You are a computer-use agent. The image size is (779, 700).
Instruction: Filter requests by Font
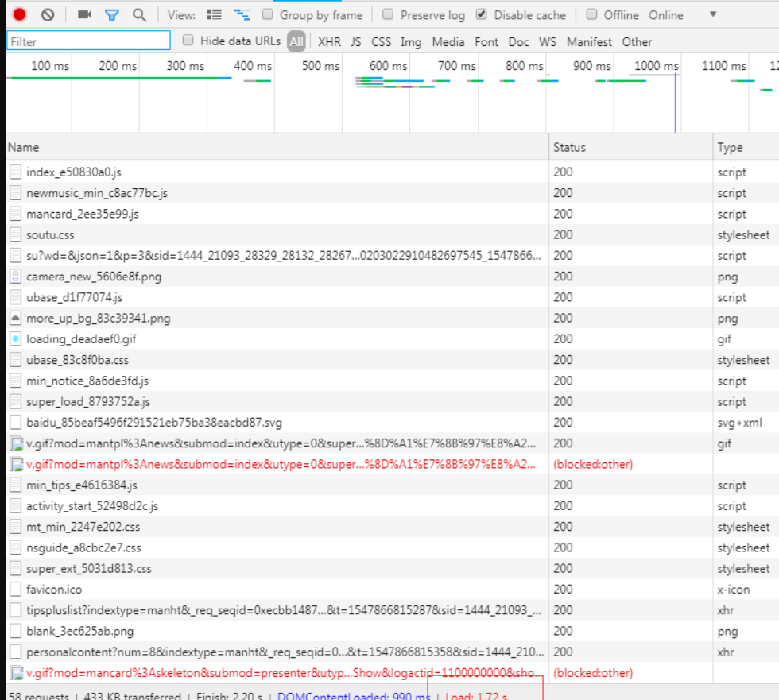pyautogui.click(x=486, y=42)
